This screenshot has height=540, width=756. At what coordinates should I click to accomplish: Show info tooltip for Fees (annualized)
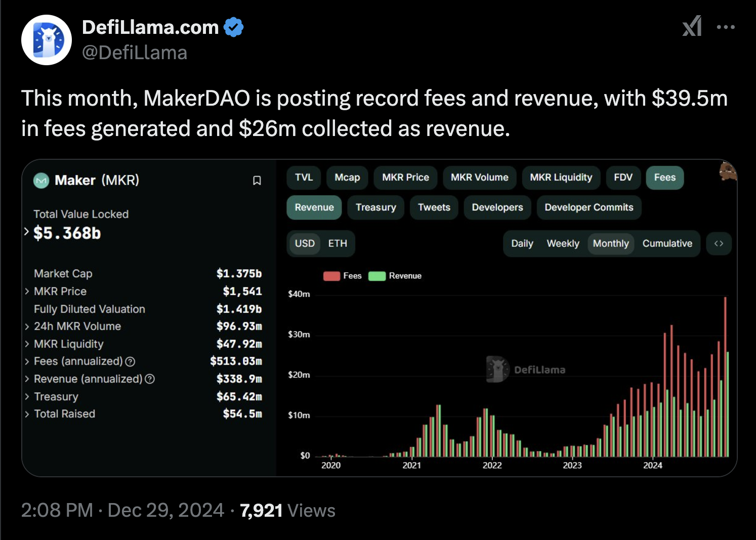[130, 362]
